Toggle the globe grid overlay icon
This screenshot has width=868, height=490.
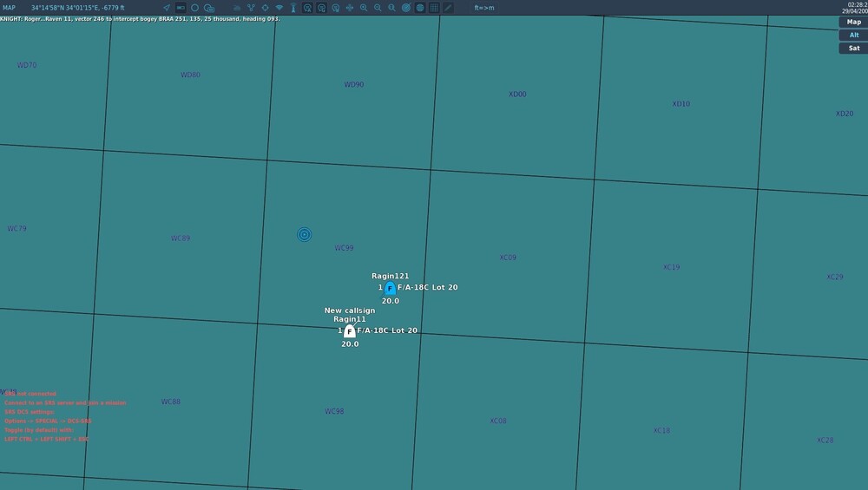(420, 8)
